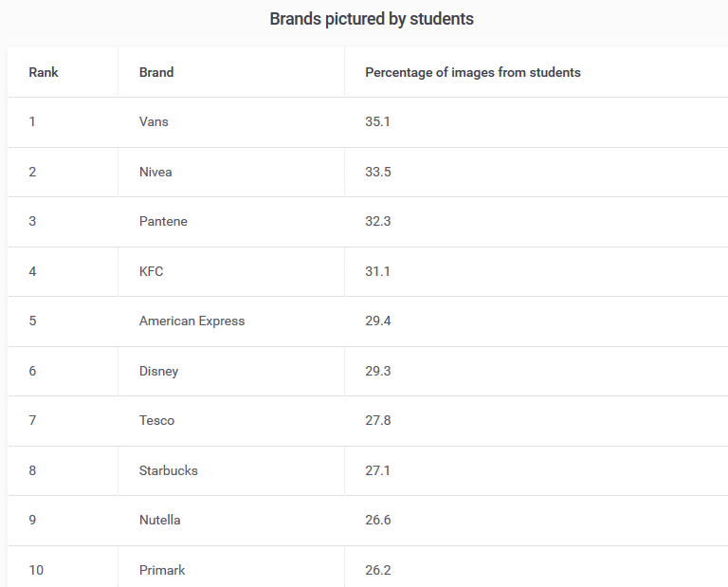
Task: Select the Disney brand cell
Action: pos(158,371)
